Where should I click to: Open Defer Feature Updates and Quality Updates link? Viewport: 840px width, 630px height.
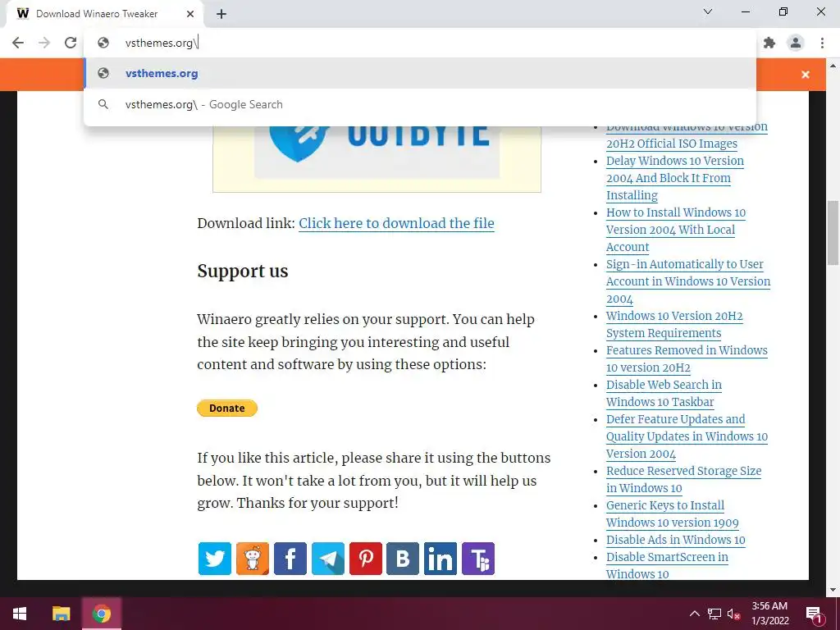(x=687, y=436)
